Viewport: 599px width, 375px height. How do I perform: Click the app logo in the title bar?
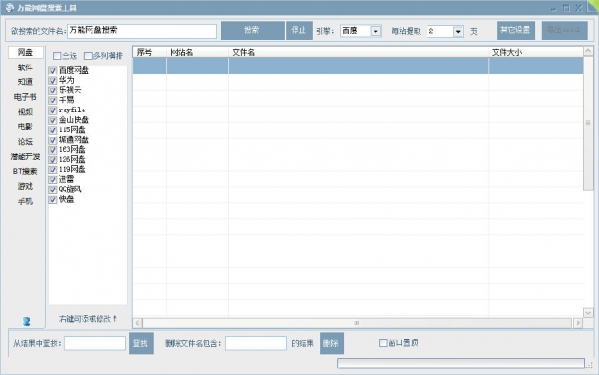point(10,7)
